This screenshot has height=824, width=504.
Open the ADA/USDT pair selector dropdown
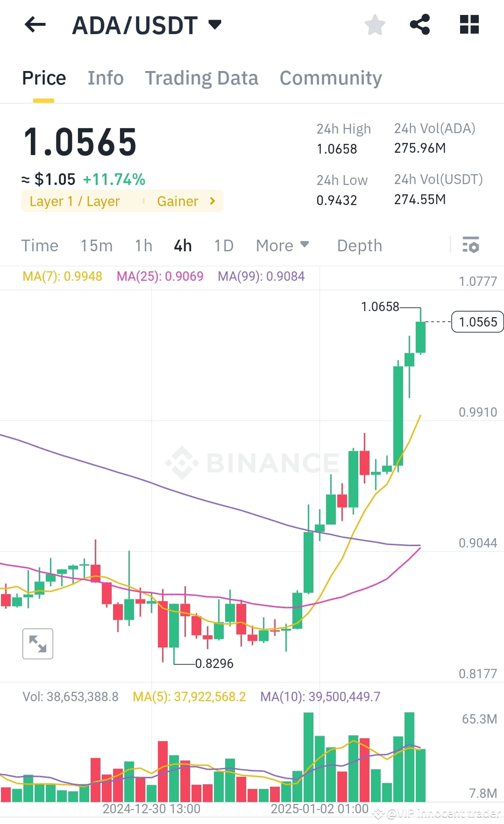tap(215, 24)
